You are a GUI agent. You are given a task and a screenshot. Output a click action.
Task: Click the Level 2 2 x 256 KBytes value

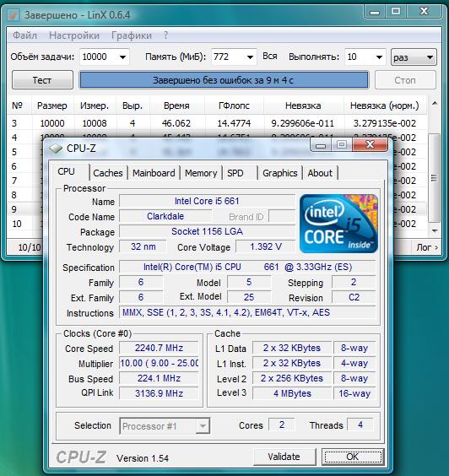tap(292, 378)
